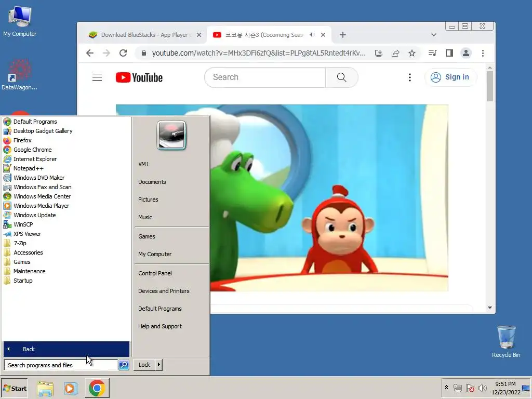This screenshot has width=532, height=399.
Task: Go to the YouTube home logo
Action: pyautogui.click(x=139, y=77)
